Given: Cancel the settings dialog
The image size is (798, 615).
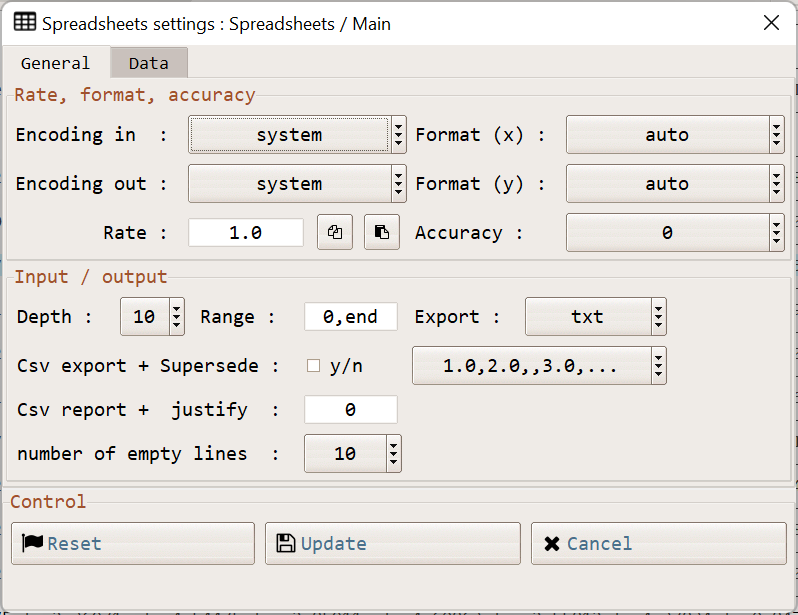Looking at the screenshot, I should (658, 544).
